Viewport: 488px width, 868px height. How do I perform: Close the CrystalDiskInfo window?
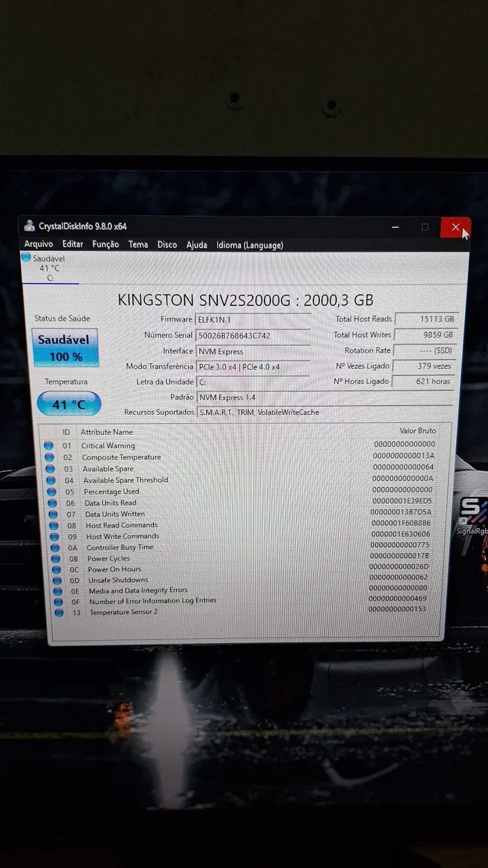pos(455,227)
